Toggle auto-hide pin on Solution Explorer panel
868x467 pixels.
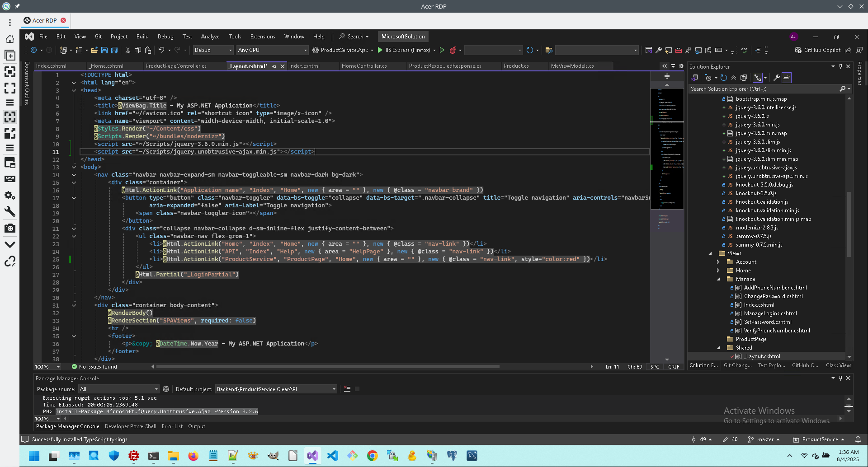840,66
